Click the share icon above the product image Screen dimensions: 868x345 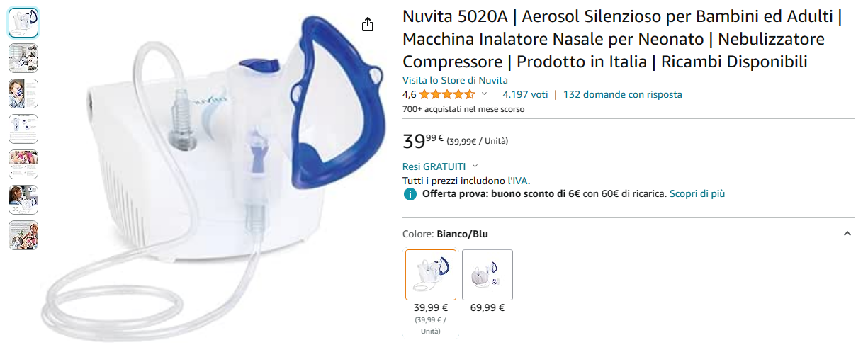tap(367, 25)
